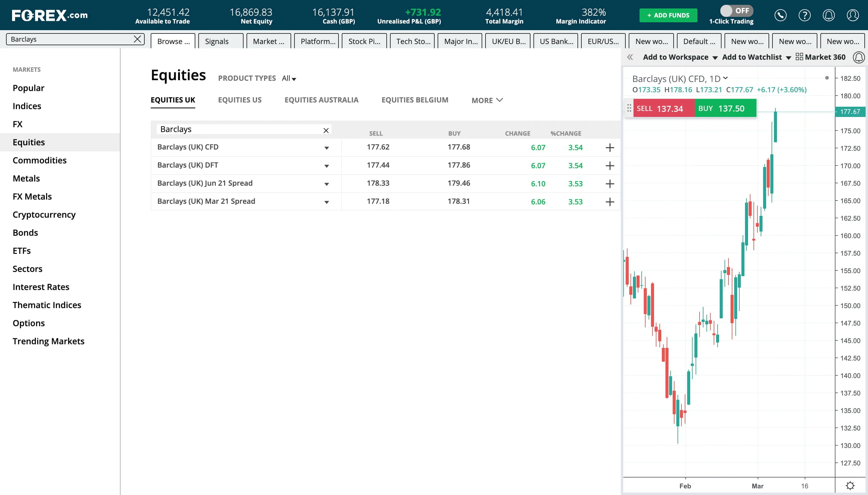Expand the Barclays UK CFD dropdown arrow
This screenshot has width=868, height=495.
pyautogui.click(x=326, y=147)
